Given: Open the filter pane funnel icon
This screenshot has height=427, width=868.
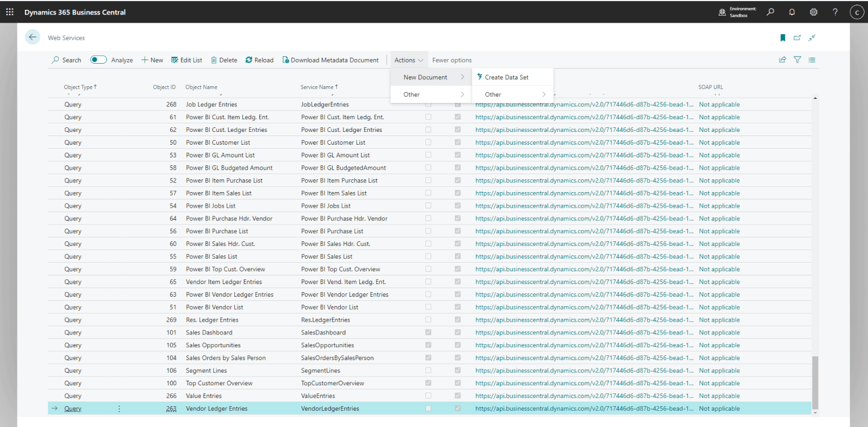Looking at the screenshot, I should pyautogui.click(x=797, y=60).
